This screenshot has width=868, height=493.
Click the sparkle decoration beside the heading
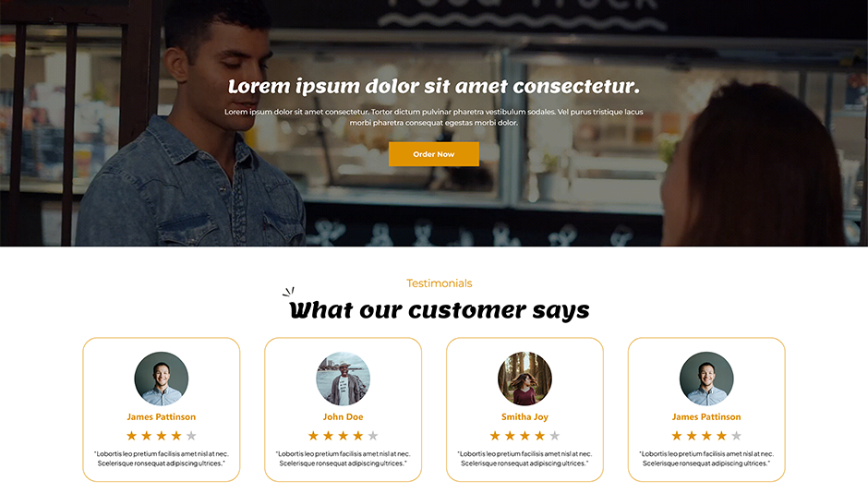289,292
